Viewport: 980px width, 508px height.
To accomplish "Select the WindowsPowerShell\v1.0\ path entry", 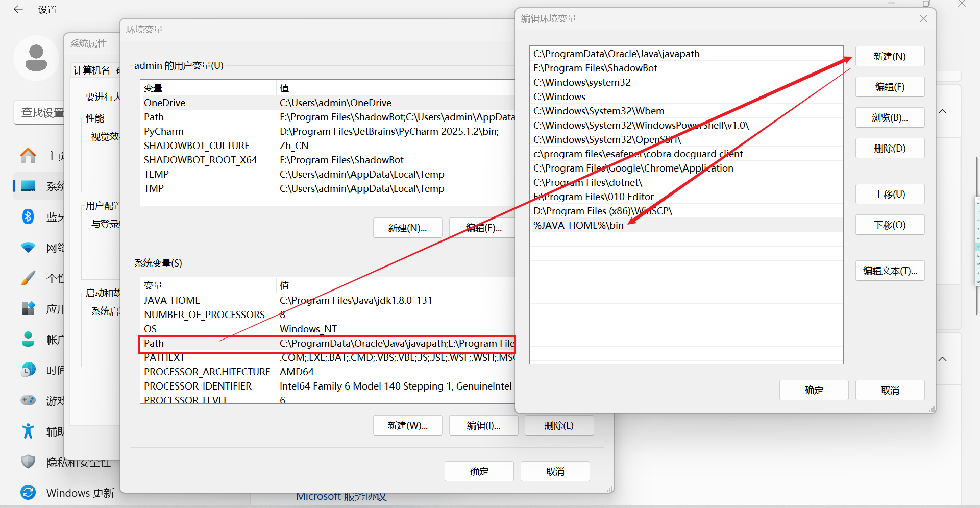I will (686, 125).
